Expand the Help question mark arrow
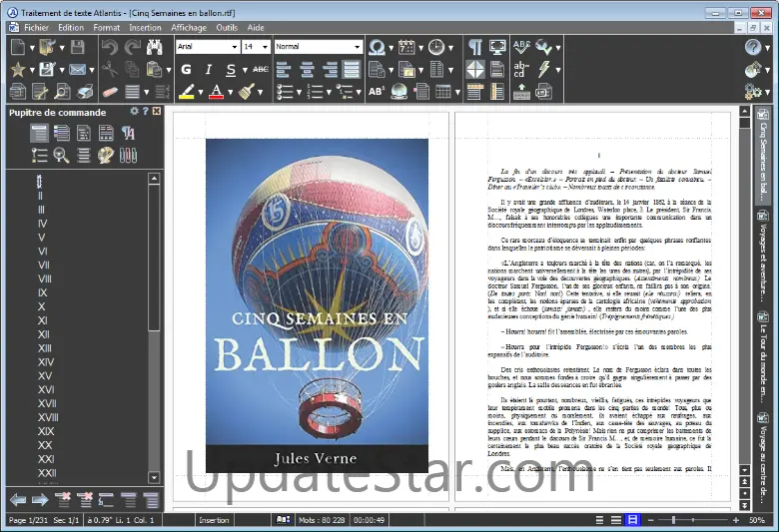Image resolution: width=779 pixels, height=532 pixels. pyautogui.click(x=768, y=48)
